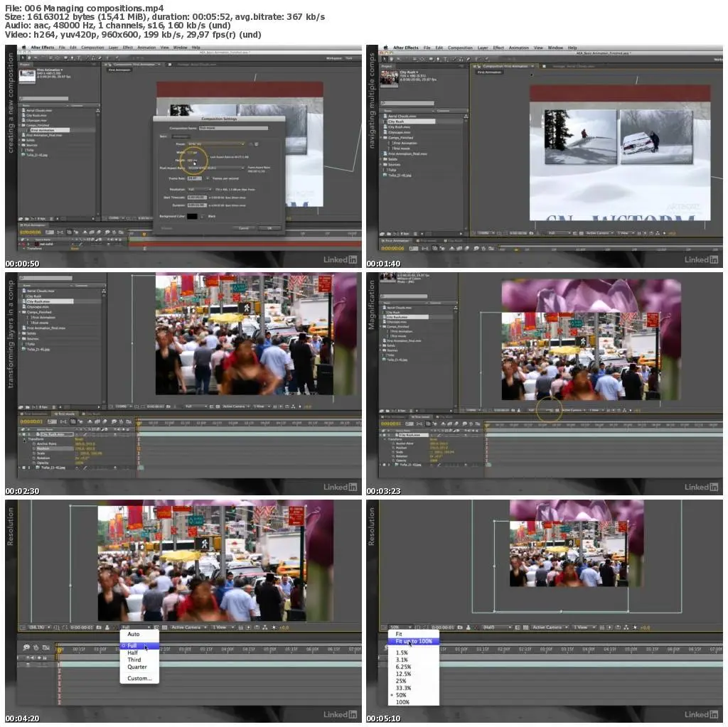In the 00:02:30 frame, click the timeline current time 0:00:00:01
Screen dimensions: 728x727
(x=31, y=421)
